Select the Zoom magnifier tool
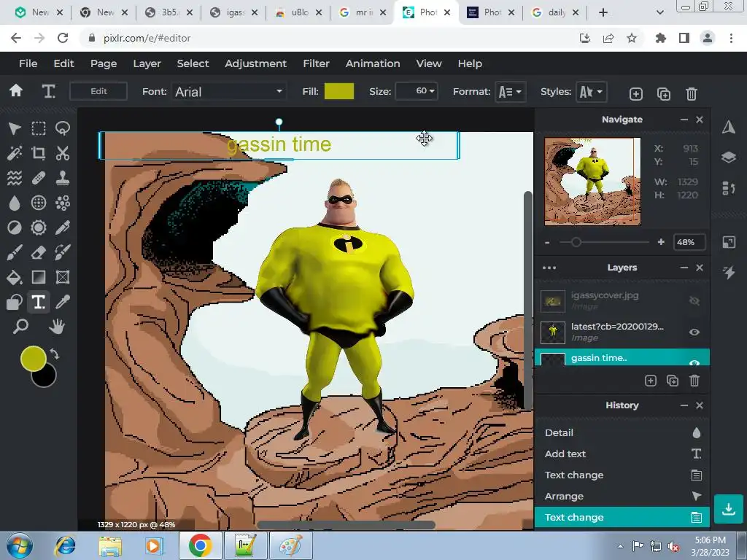Viewport: 747px width, 560px height. 20,327
